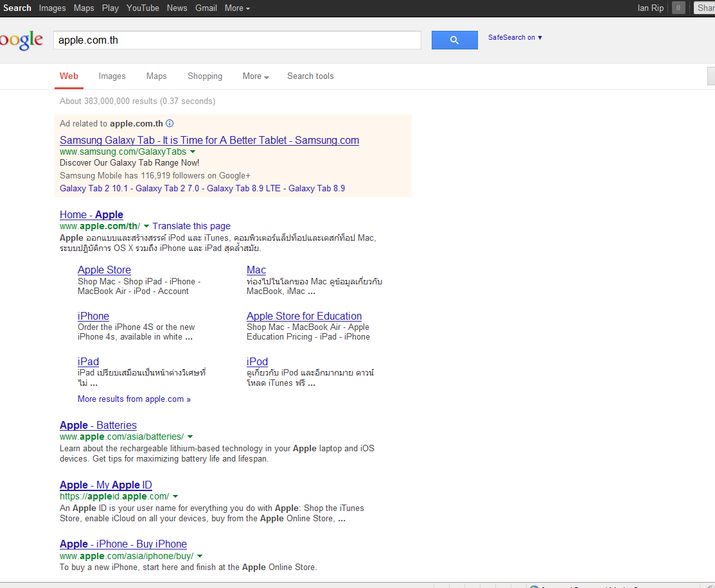Open the notifications counter box

(x=678, y=8)
